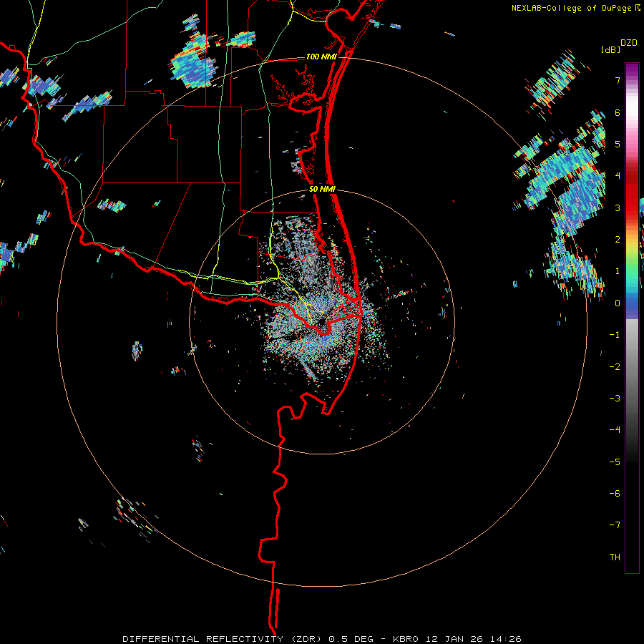Click the 3 value on the color scale
Image resolution: width=644 pixels, height=644 pixels.
[618, 208]
